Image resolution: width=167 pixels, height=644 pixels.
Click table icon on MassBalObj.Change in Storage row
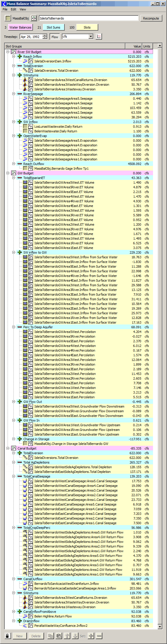pyautogui.click(x=25, y=444)
